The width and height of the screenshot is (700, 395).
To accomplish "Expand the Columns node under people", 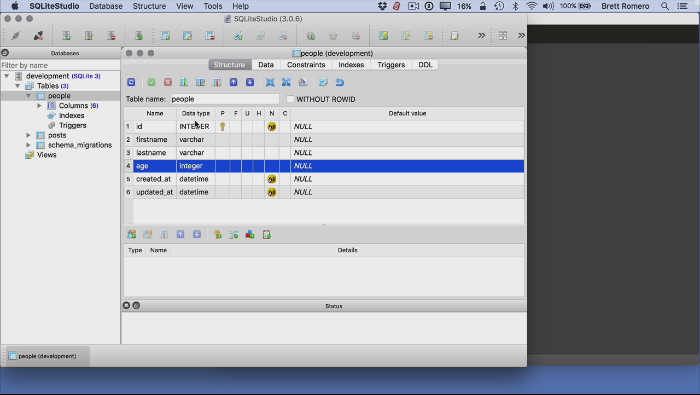I will coord(39,106).
